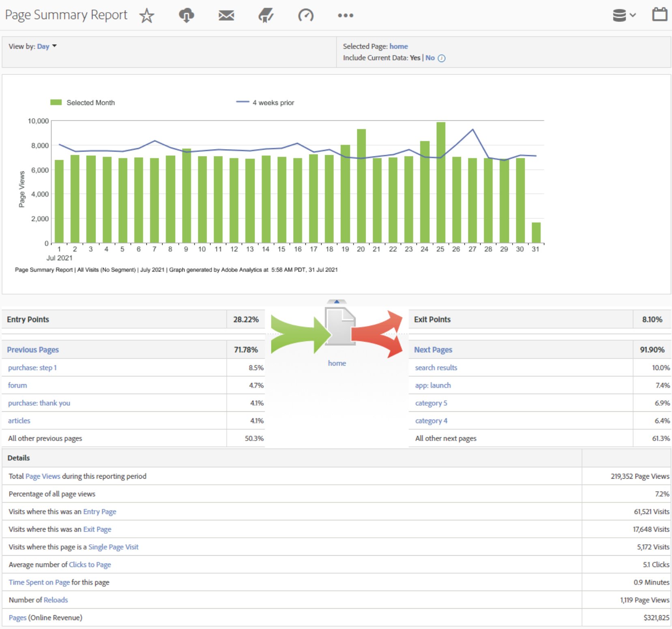Set Include Current Data to No

429,58
